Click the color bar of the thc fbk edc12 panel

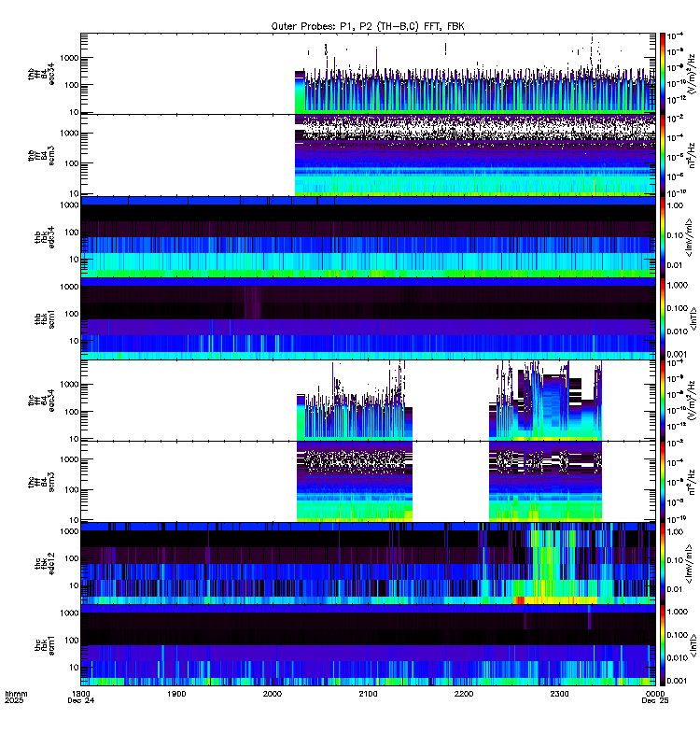coord(663,564)
